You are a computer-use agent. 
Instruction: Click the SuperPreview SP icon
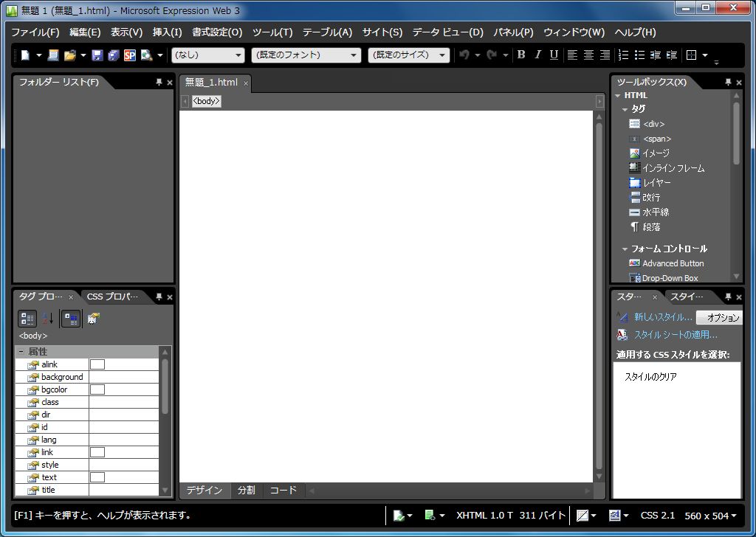tap(130, 55)
